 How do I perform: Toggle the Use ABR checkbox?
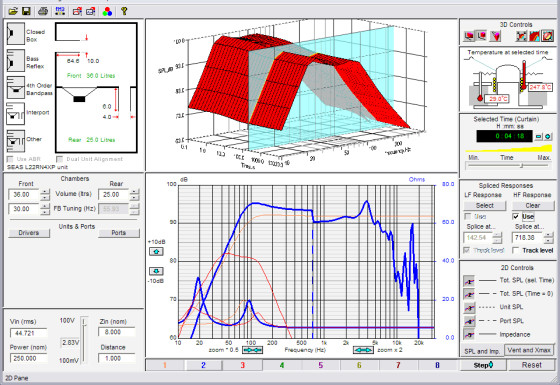tap(10, 159)
